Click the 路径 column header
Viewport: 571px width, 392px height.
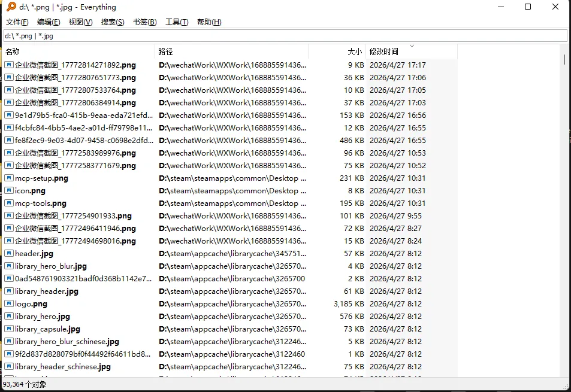point(231,52)
